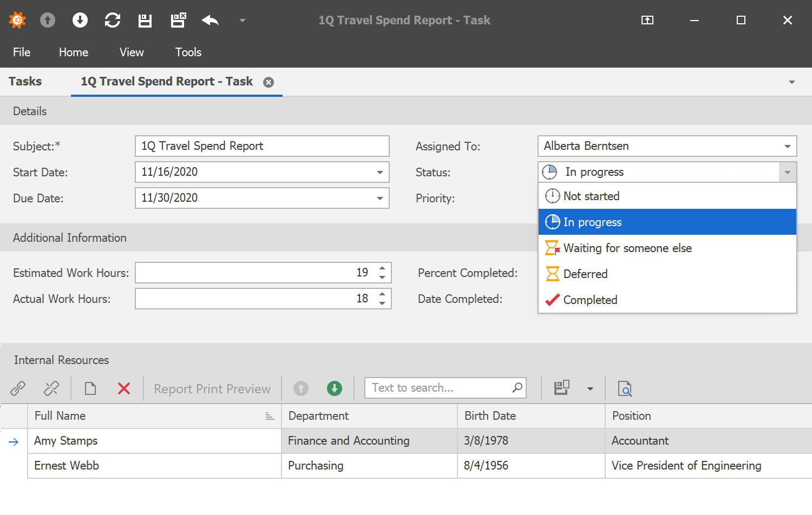Open the Assigned To dropdown
This screenshot has width=812, height=515.
[788, 146]
